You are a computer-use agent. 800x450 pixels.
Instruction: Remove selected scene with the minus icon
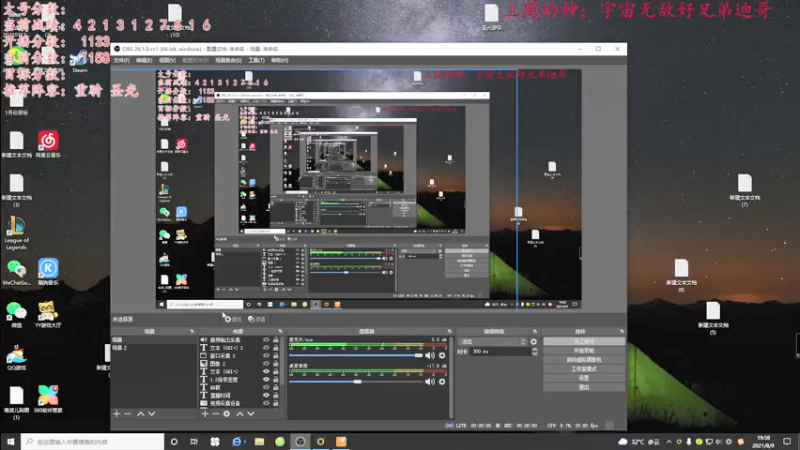(128, 414)
